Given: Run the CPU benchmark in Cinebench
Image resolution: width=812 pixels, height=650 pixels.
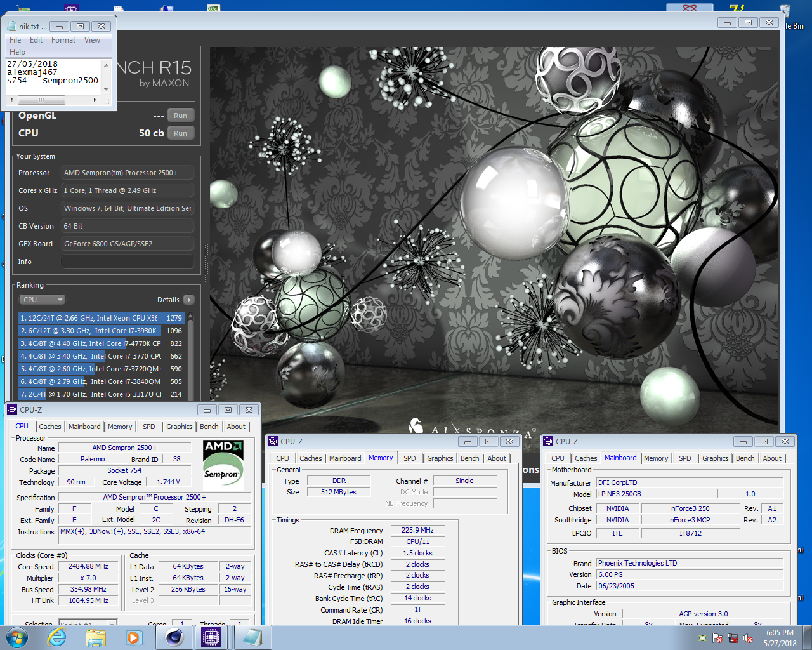Looking at the screenshot, I should [x=181, y=133].
